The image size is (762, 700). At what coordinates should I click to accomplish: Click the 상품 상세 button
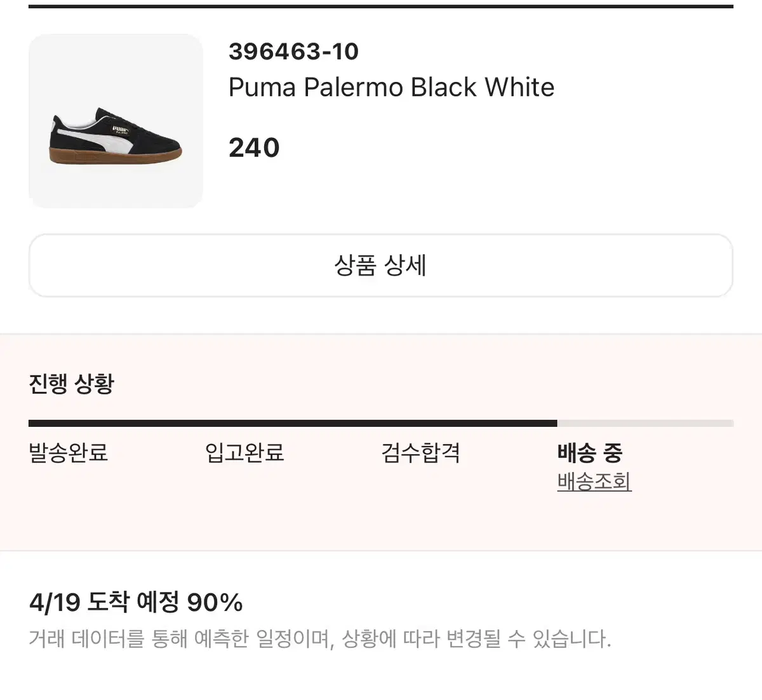[x=381, y=265]
